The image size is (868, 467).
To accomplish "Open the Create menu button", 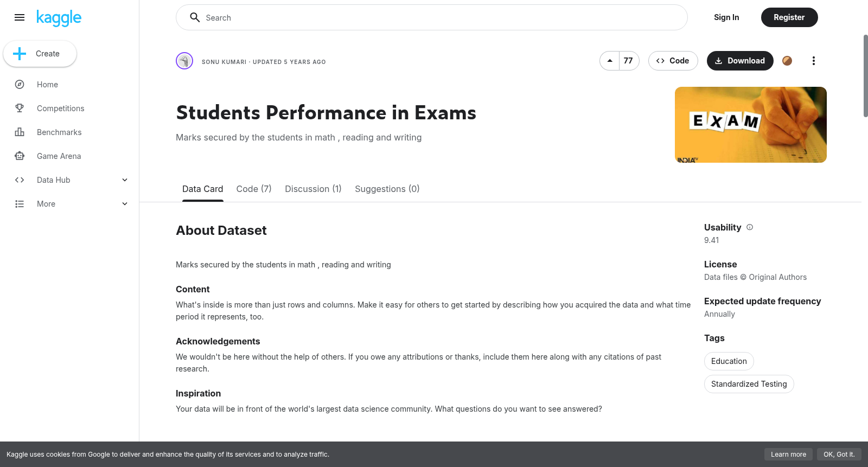I will (40, 54).
